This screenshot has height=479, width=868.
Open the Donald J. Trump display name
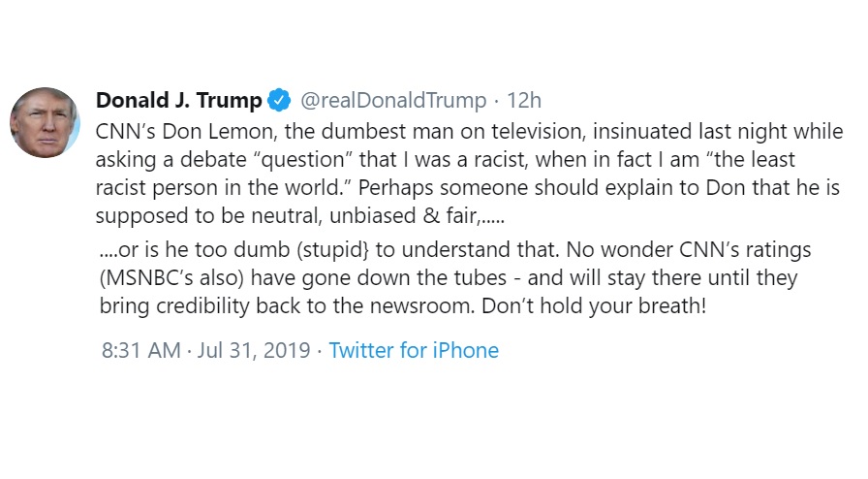coord(179,100)
